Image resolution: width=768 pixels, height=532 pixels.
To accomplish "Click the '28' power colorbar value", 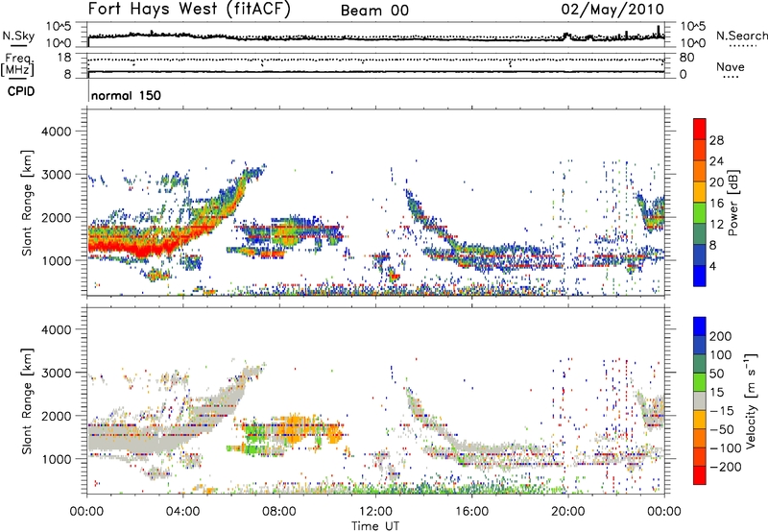I will click(x=716, y=140).
